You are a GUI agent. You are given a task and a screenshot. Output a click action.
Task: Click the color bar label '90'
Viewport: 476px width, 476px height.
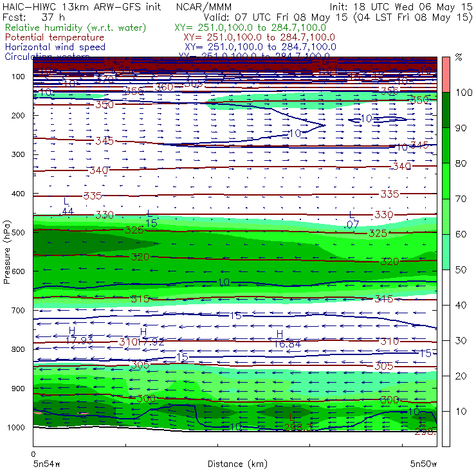(461, 128)
